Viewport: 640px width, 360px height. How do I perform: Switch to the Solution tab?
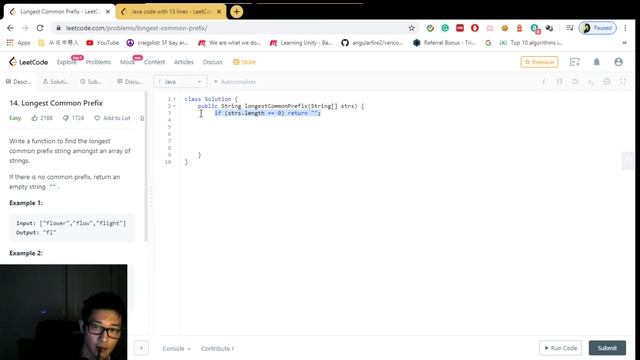(x=56, y=82)
